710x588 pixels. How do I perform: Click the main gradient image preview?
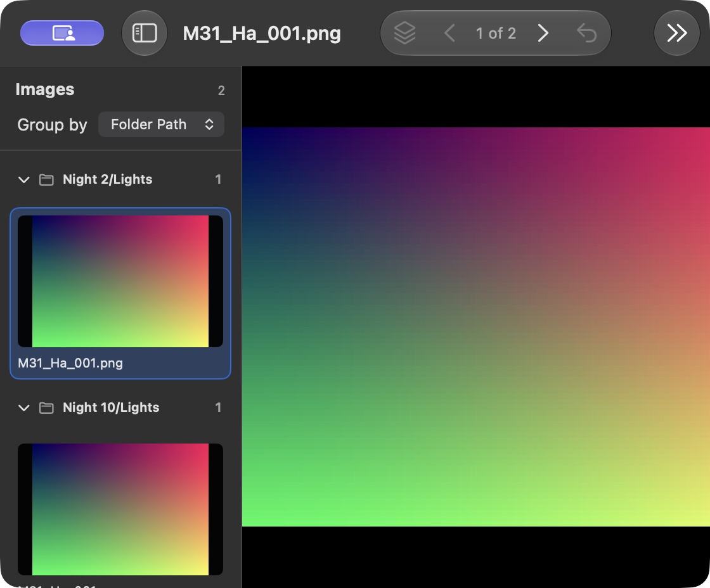[476, 327]
